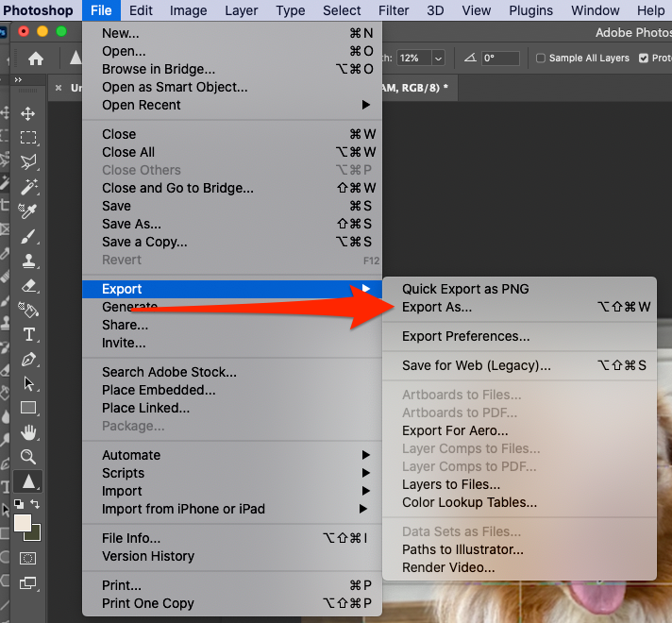672x623 pixels.
Task: Expand Import from iPhone or iPad submenu
Action: [232, 509]
